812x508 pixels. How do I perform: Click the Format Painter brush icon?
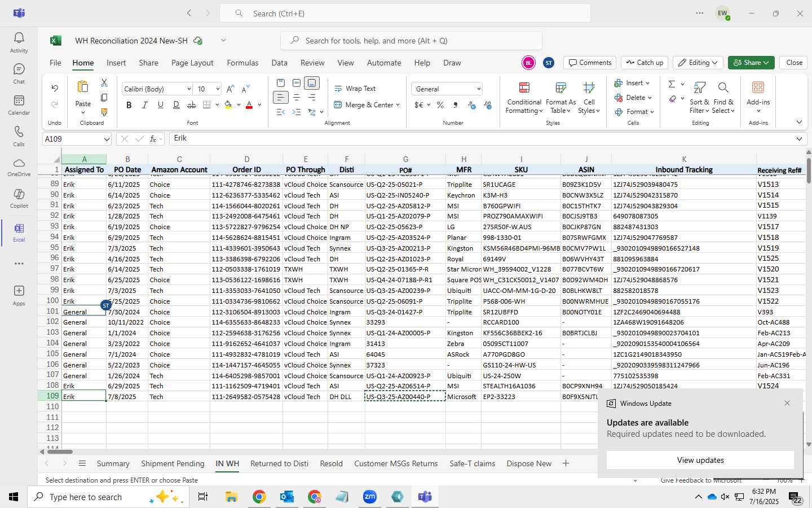[x=104, y=112]
